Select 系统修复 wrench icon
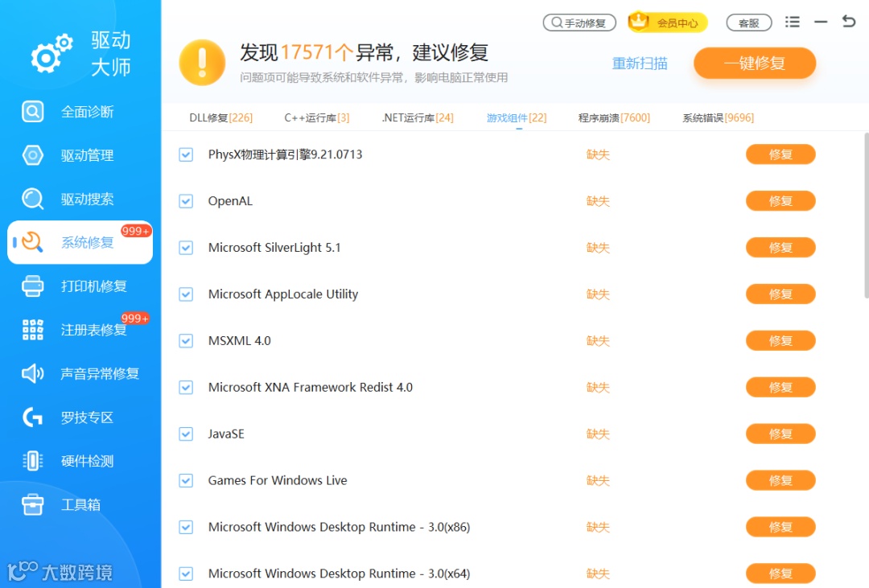869x588 pixels. click(33, 242)
